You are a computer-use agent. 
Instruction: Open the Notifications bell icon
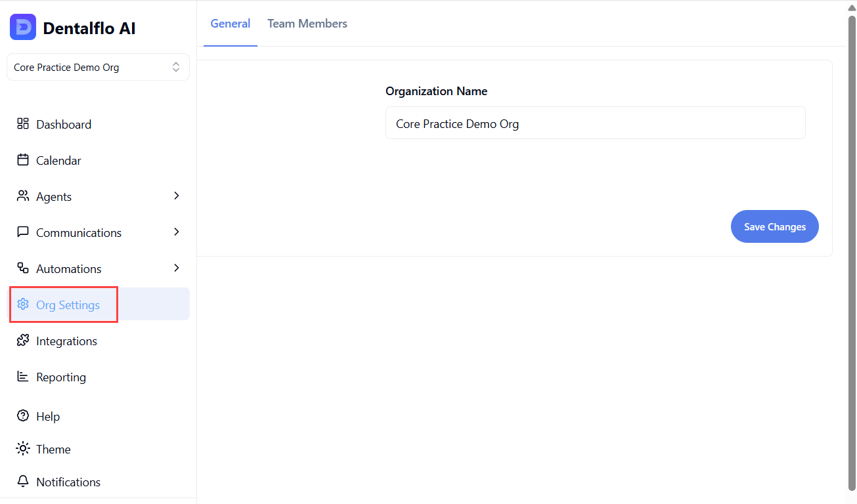(x=23, y=481)
